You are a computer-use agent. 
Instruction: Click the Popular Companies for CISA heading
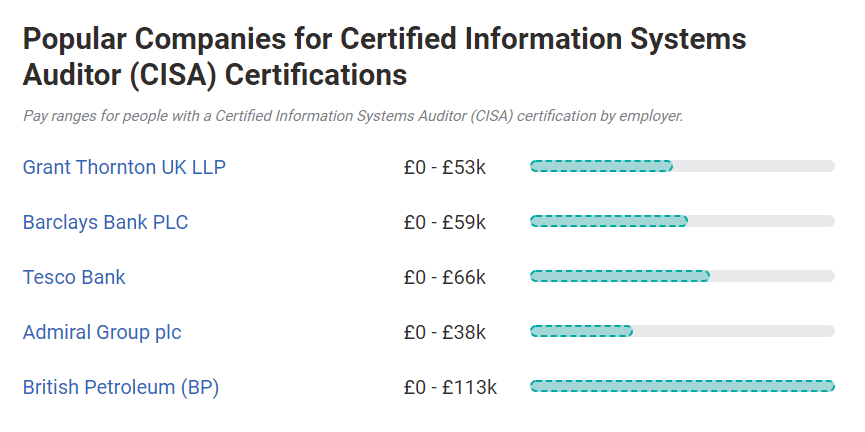(x=385, y=56)
